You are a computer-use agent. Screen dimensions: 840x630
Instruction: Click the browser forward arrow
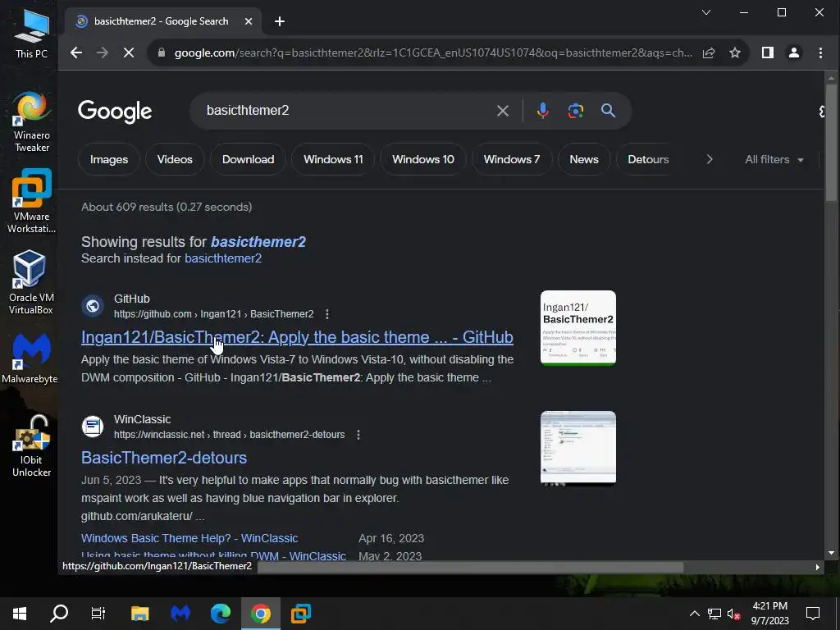pyautogui.click(x=103, y=52)
